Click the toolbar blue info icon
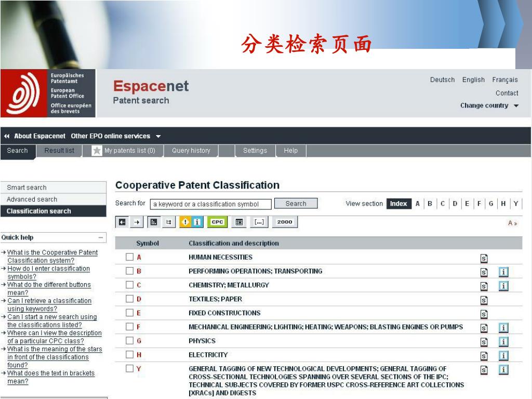Screen dimensions: 532x399 [x=197, y=222]
